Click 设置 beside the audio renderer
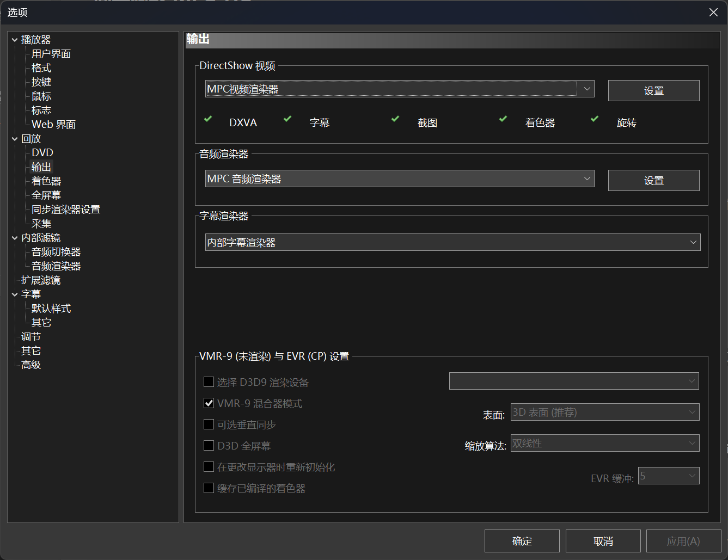Screen dimensions: 728x560 tap(653, 180)
